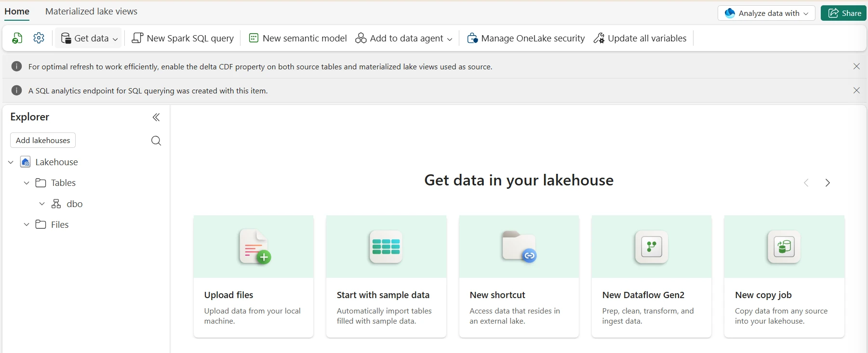Dismiss the SQL analytics endpoint notice
Image resolution: width=868 pixels, height=353 pixels.
pos(856,91)
